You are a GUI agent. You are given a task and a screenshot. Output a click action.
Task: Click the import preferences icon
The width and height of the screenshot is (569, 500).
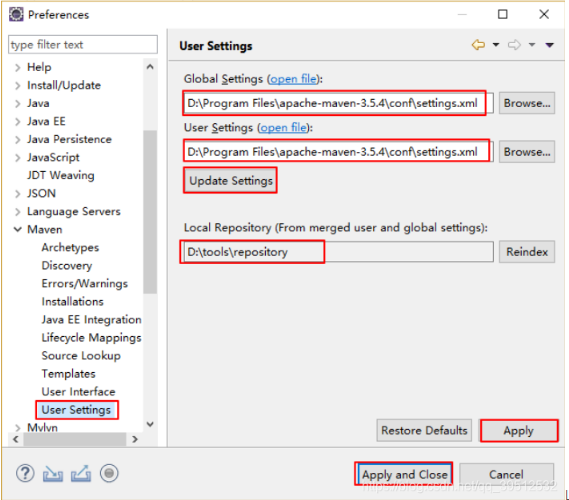[x=53, y=474]
